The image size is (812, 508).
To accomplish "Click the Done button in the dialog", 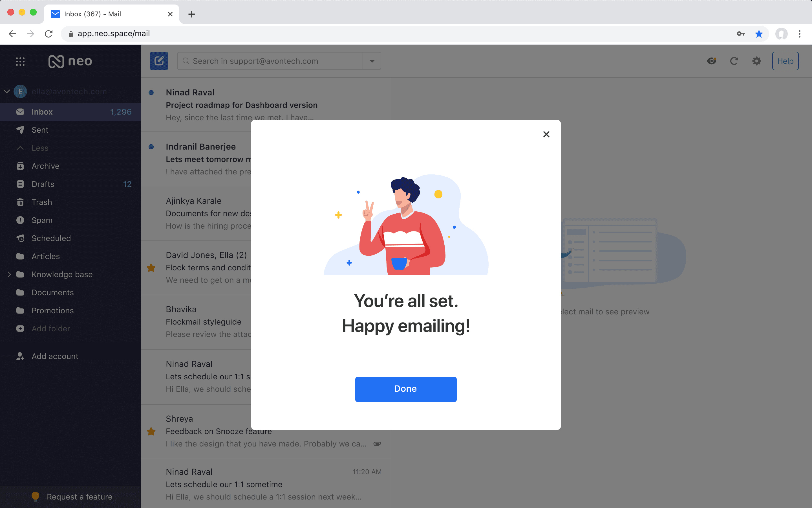I will coord(406,389).
